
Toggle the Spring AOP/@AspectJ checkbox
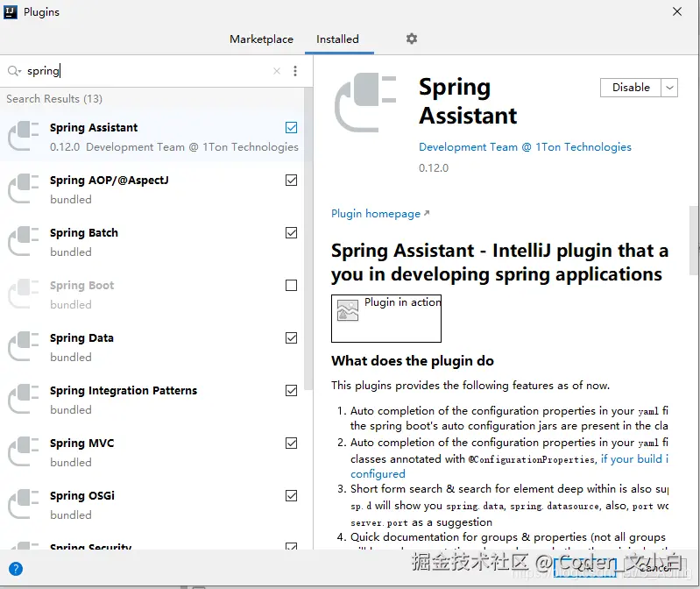(x=291, y=181)
